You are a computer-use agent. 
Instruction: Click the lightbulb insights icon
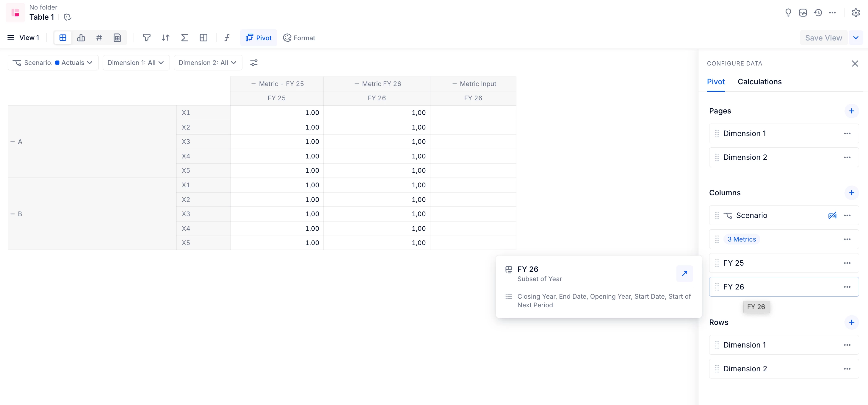click(x=788, y=13)
